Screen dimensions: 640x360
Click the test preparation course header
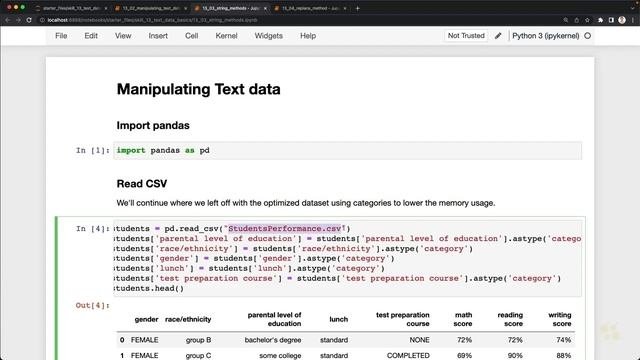pos(402,319)
